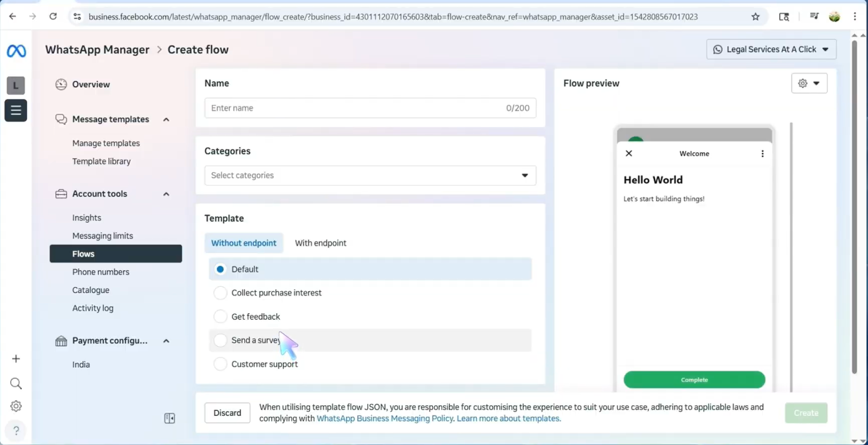Click the Discard button
Screen dimensions: 868x445
[227, 413]
